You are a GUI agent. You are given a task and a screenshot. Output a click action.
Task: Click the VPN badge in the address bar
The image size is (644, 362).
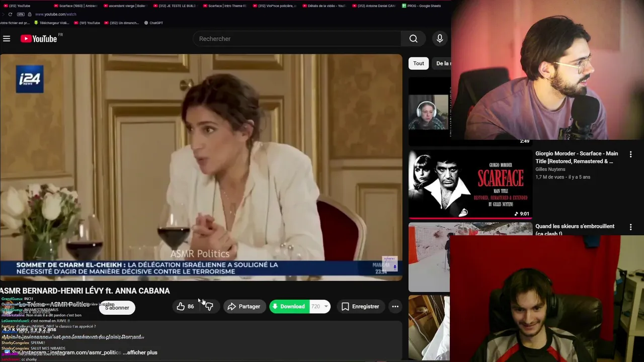pyautogui.click(x=21, y=14)
